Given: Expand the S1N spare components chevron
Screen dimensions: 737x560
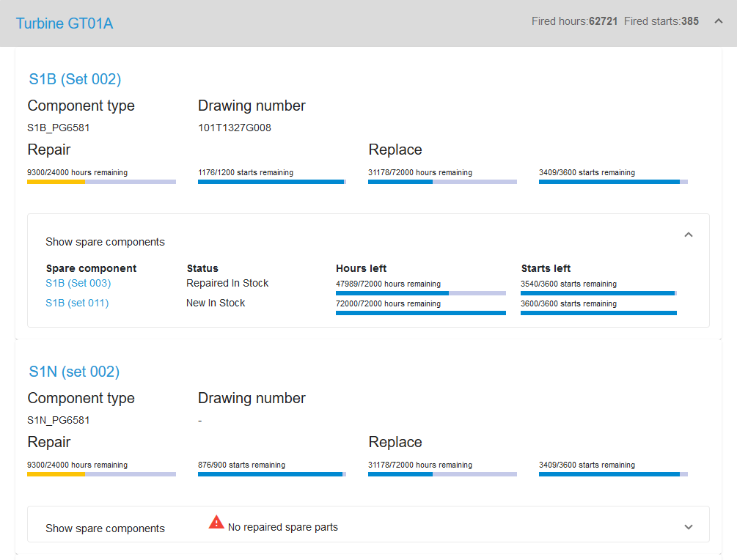Looking at the screenshot, I should 688,527.
